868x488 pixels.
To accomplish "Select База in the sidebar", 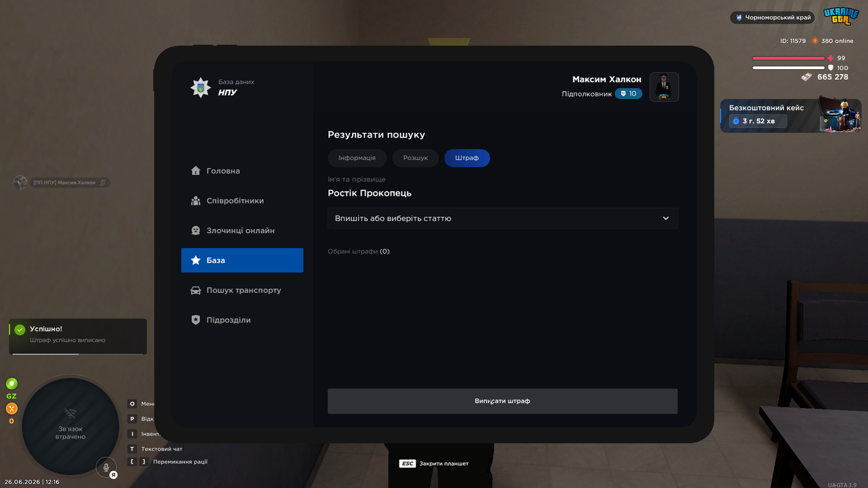I will [x=242, y=260].
